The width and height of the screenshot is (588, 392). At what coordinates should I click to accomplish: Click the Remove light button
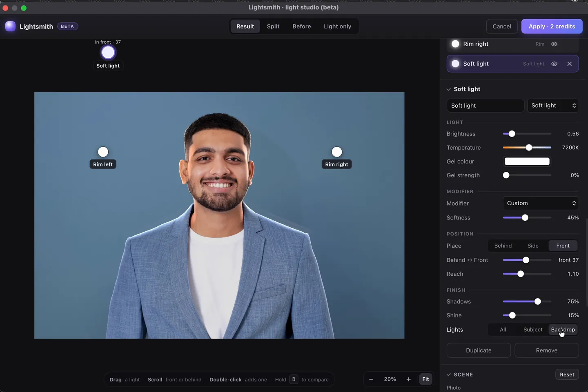coord(547,350)
